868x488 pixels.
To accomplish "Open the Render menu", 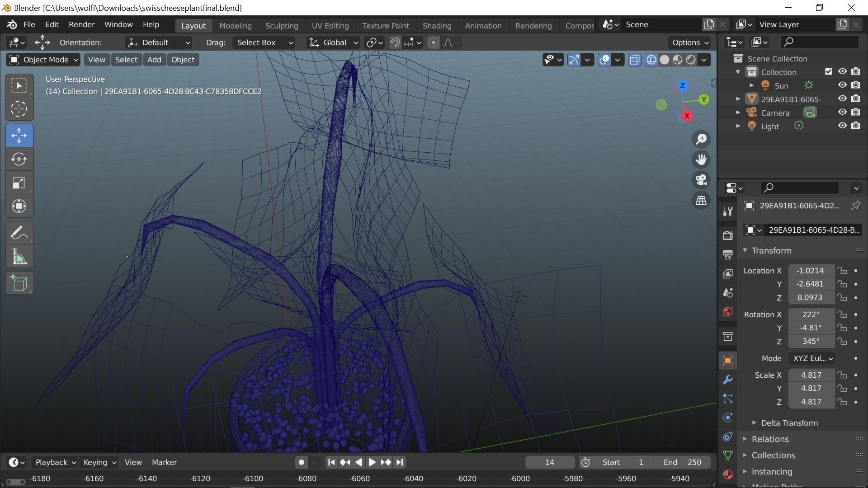I will tap(81, 24).
